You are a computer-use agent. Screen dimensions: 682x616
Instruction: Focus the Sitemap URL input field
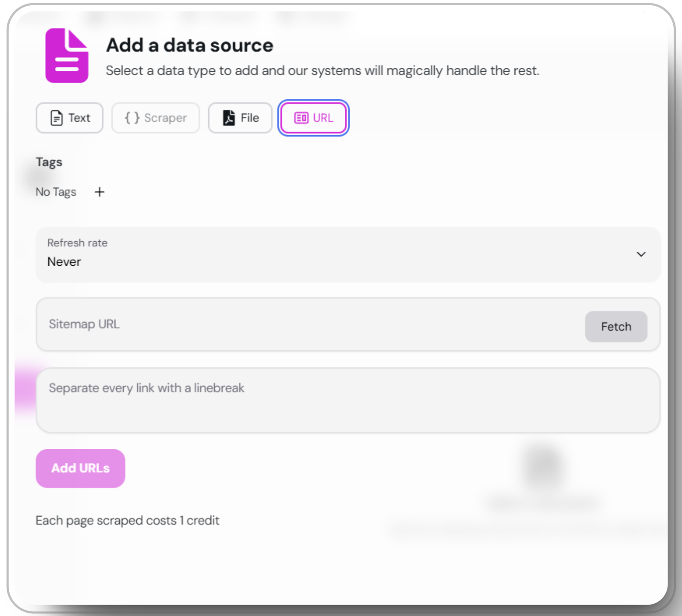tap(310, 325)
